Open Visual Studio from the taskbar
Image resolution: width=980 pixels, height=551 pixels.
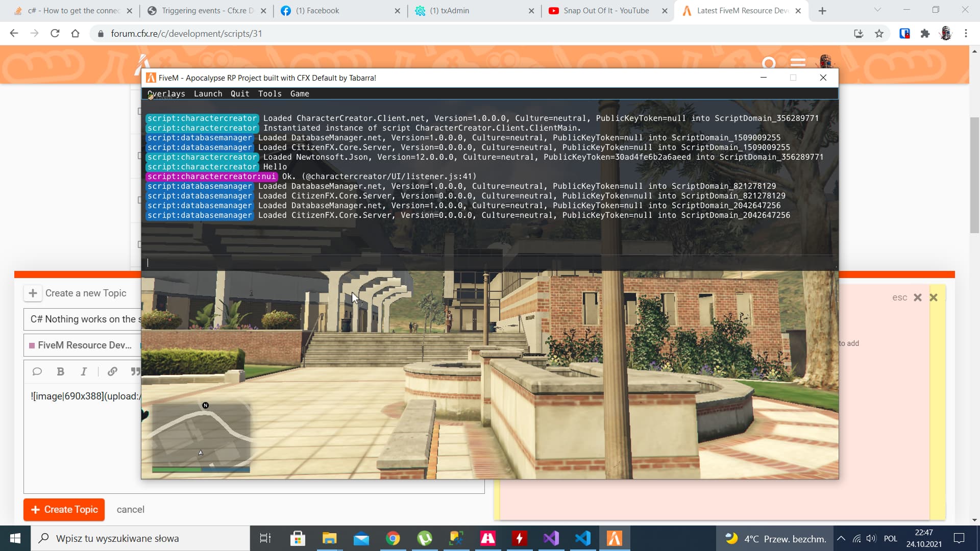[x=551, y=538]
